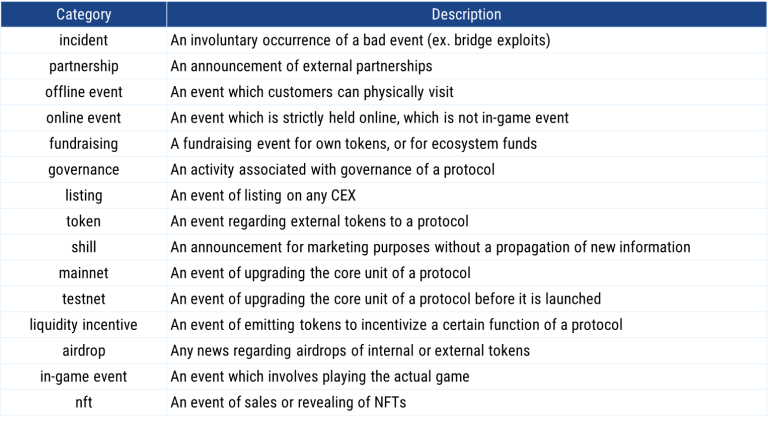Click the offline event row label
The width and height of the screenshot is (768, 421).
[83, 92]
